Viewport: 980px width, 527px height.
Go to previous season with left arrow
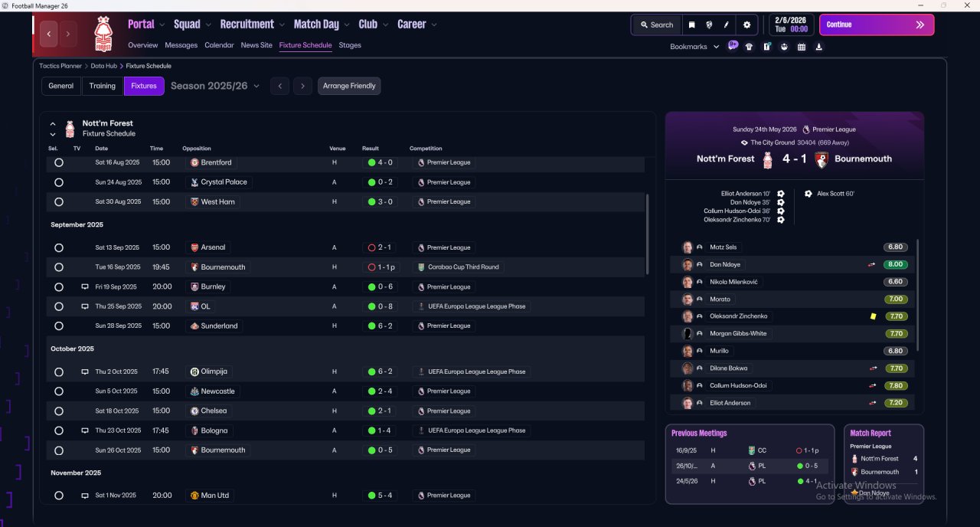pos(280,86)
